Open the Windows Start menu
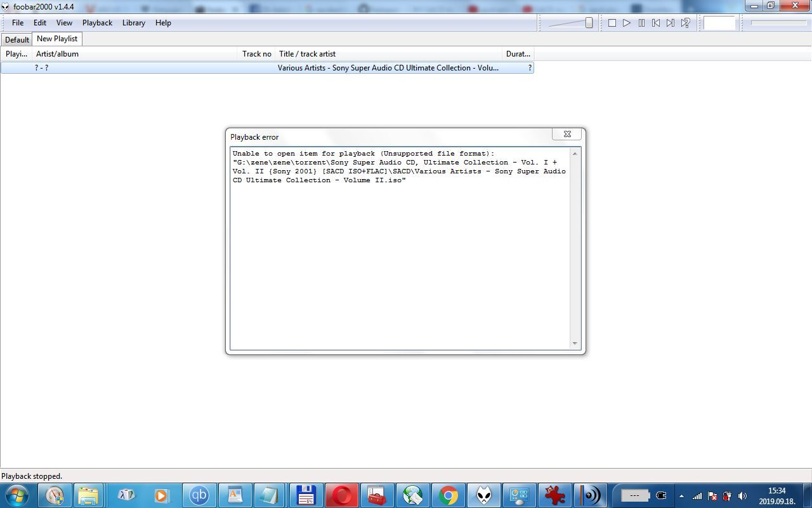Image resolution: width=812 pixels, height=508 pixels. 16,495
